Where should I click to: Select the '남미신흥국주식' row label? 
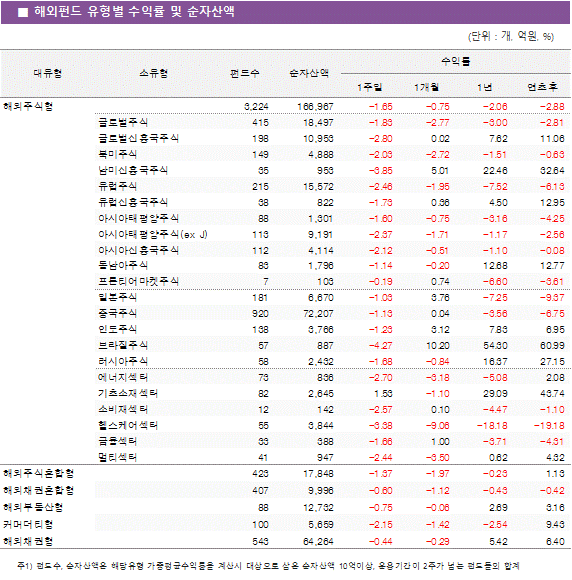[x=133, y=170]
